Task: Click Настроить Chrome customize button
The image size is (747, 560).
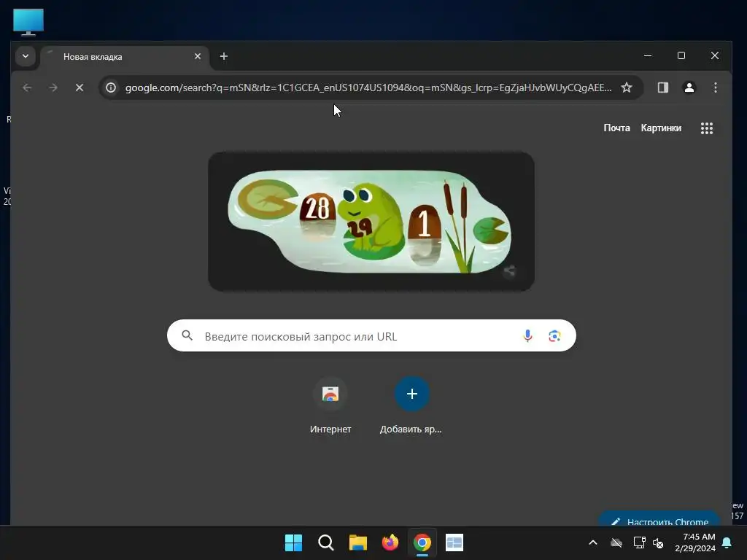Action: 659,519
